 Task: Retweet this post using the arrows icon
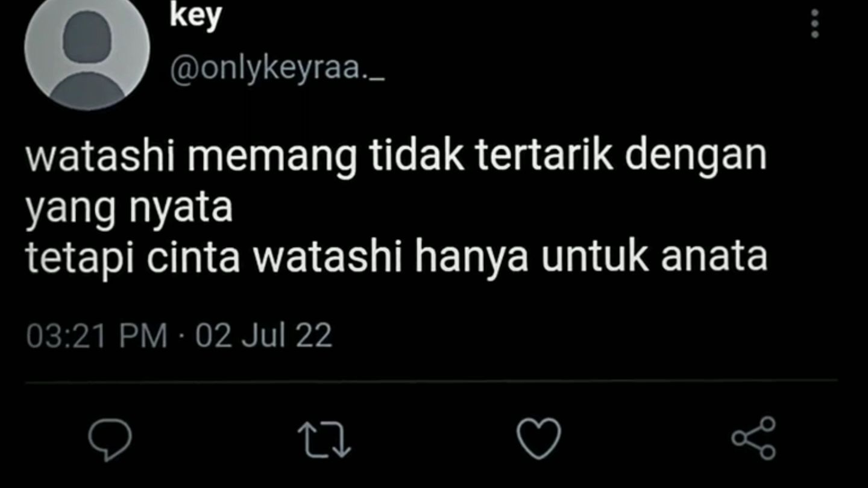pos(325,439)
